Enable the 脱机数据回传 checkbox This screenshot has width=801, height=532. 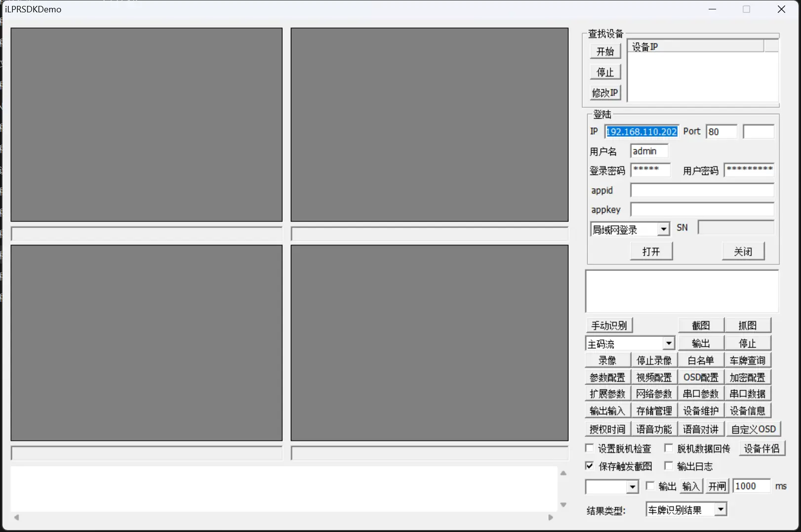669,449
